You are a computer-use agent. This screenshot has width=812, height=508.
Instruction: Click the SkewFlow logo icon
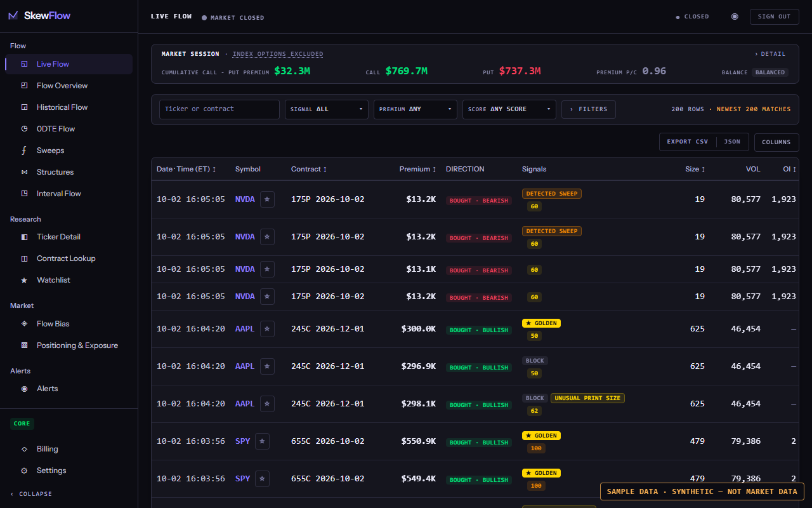click(13, 16)
